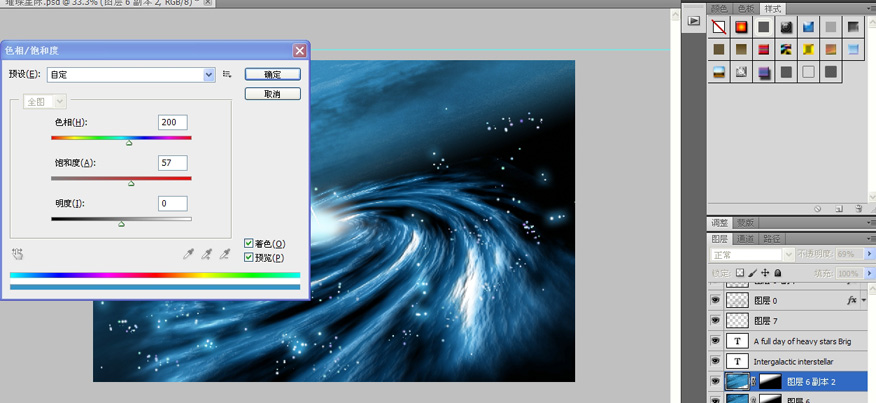
Task: Click the lock position move icon
Action: coord(765,273)
